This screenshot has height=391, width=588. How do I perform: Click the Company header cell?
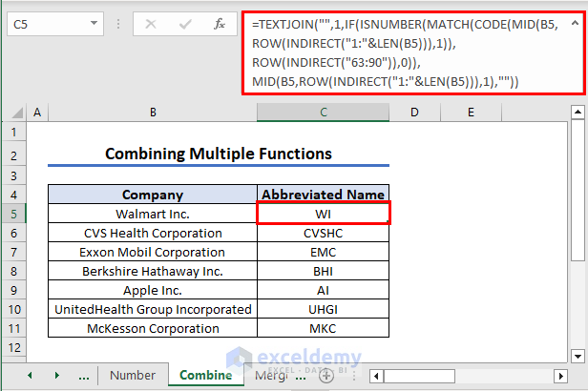153,195
